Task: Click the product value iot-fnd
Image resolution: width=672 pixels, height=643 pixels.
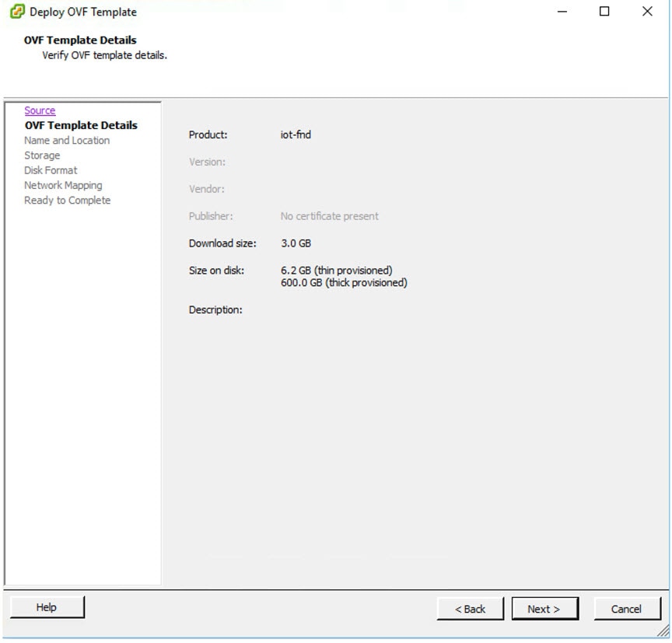Action: pos(296,135)
